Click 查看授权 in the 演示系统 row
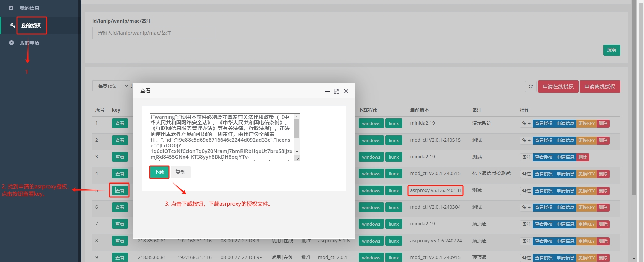The height and width of the screenshot is (262, 644). (543, 123)
